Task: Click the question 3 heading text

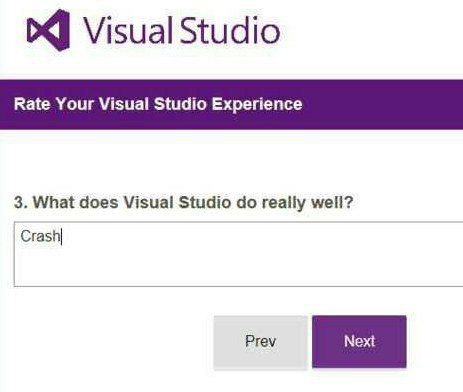Action: [x=183, y=203]
